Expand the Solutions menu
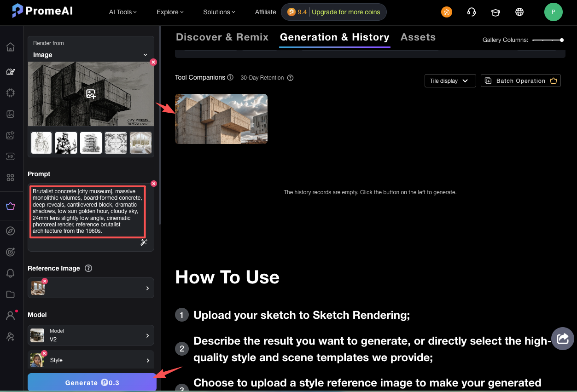577x392 pixels. [219, 12]
